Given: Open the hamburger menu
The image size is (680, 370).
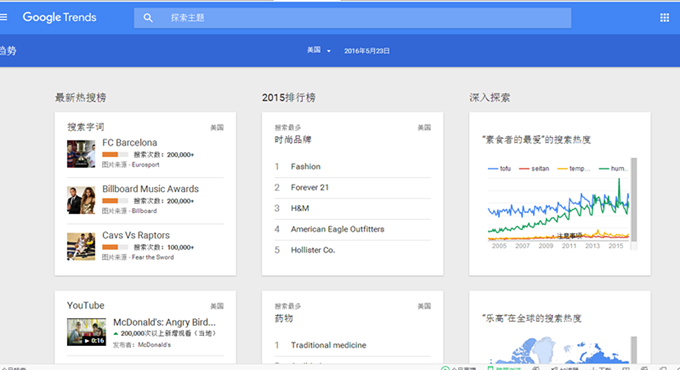Looking at the screenshot, I should tap(3, 17).
